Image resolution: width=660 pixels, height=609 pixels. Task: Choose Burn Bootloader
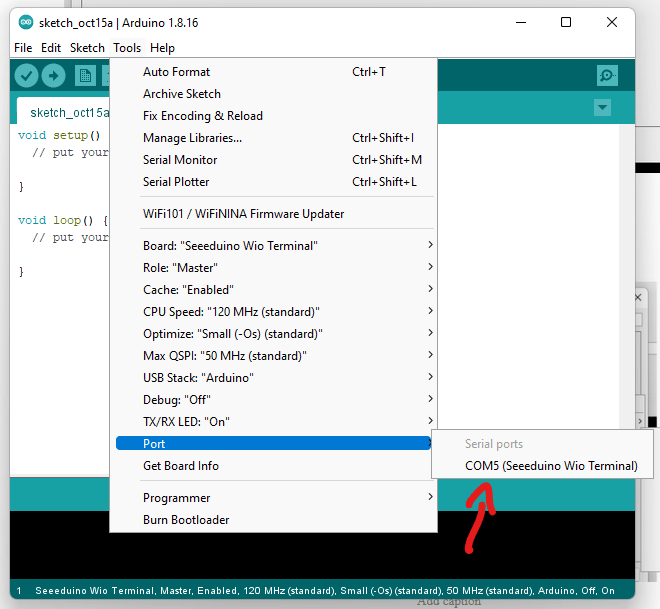pyautogui.click(x=273, y=520)
